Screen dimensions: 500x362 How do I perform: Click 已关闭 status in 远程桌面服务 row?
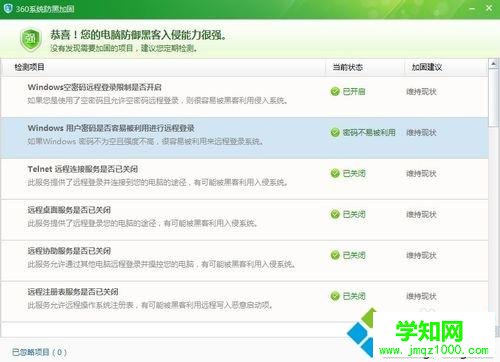tap(354, 214)
